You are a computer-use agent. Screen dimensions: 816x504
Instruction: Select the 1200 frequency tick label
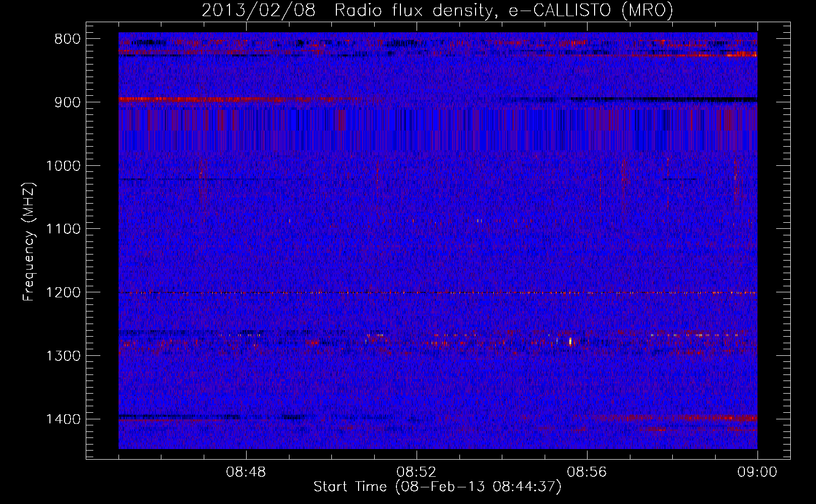63,292
